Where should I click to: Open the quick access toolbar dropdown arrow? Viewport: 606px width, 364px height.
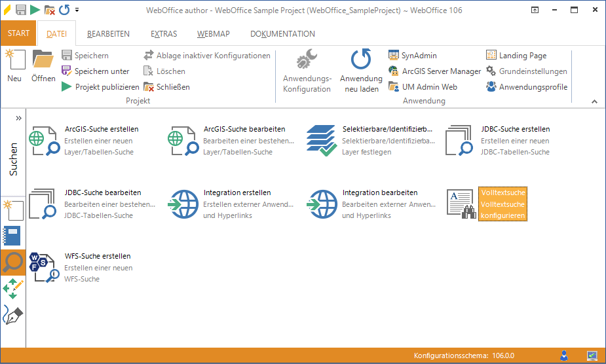tap(77, 10)
